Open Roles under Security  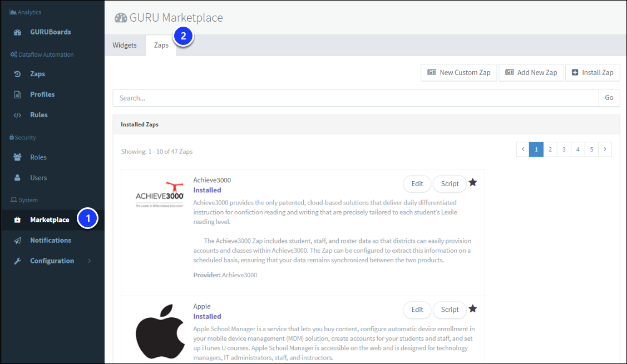[x=38, y=157]
